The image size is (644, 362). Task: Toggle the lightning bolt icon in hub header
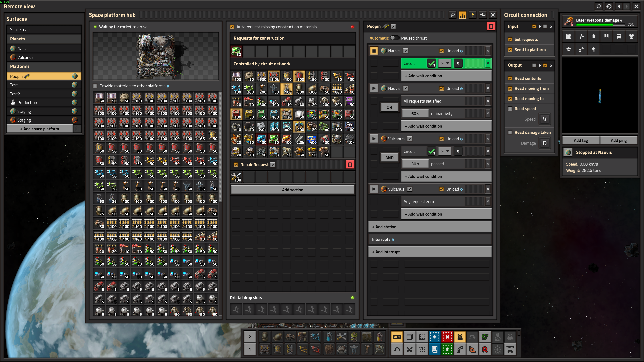[472, 15]
